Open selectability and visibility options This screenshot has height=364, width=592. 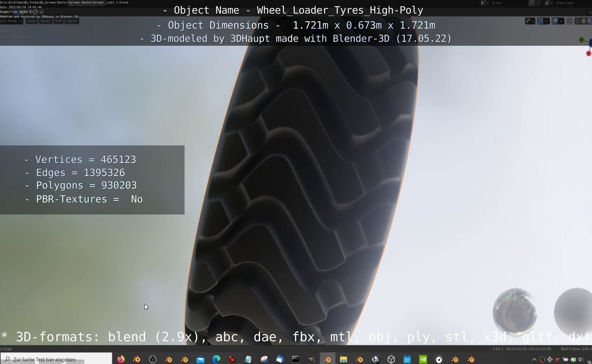[x=530, y=21]
